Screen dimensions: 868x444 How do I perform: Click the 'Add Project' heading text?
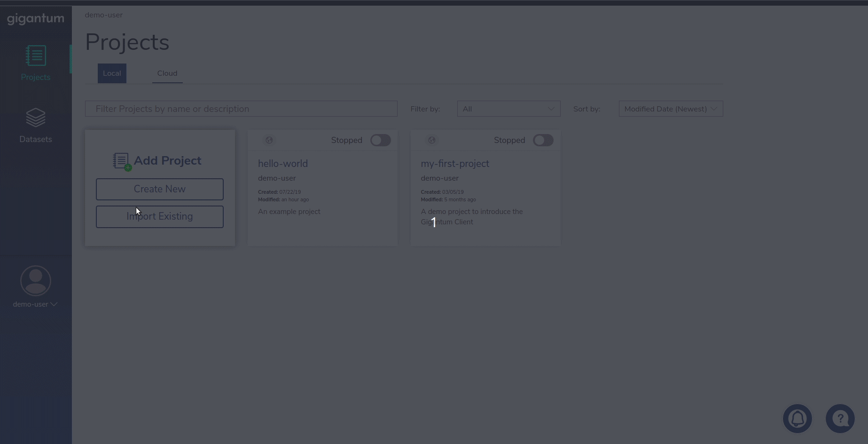tap(168, 160)
